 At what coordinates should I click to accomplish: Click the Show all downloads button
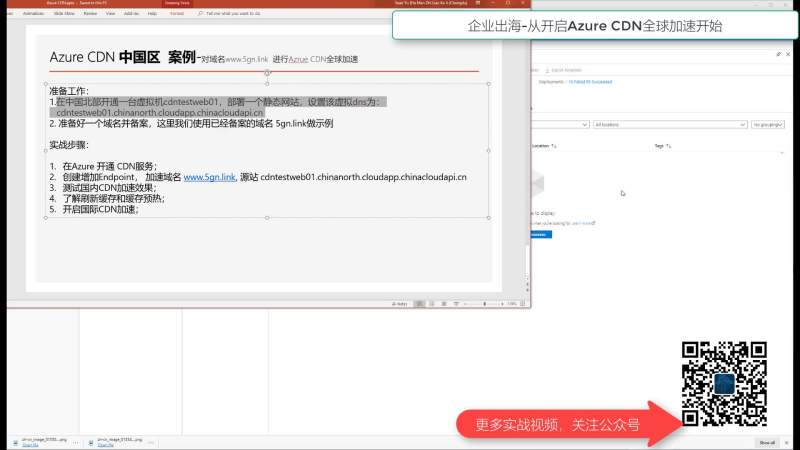coord(767,442)
